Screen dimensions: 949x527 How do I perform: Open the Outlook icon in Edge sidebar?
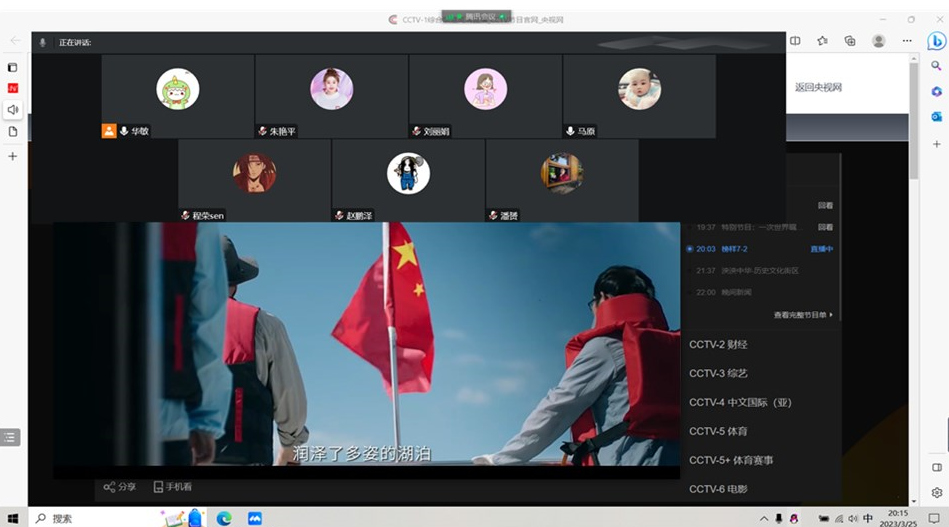(936, 117)
